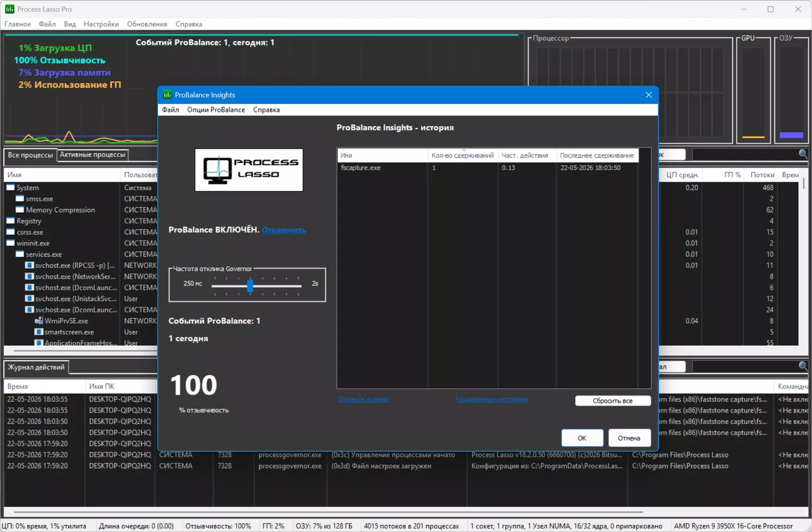This screenshot has width=812, height=532.
Task: Click svchost.exe (UnistackSvc... icon
Action: point(29,299)
